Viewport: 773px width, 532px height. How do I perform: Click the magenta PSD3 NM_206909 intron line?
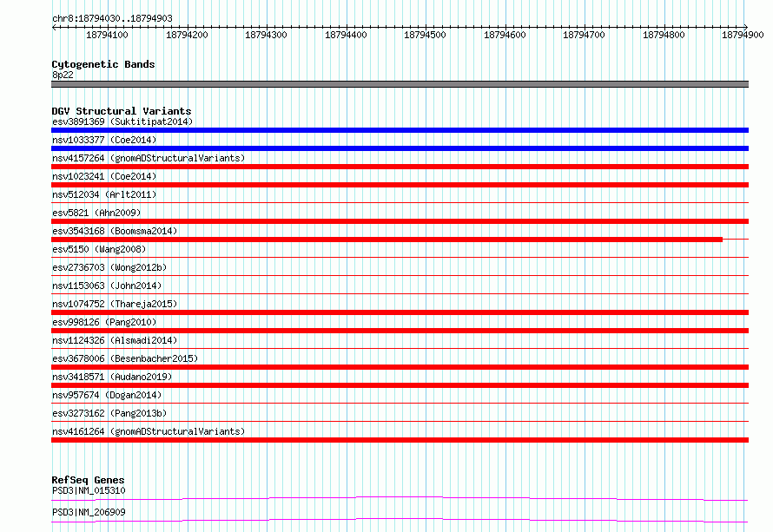pos(400,520)
